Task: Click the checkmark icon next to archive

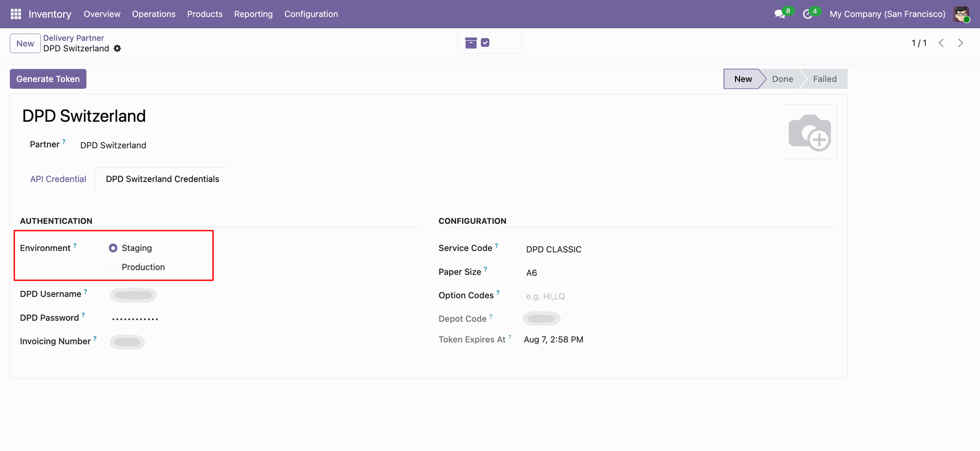Action: click(485, 43)
